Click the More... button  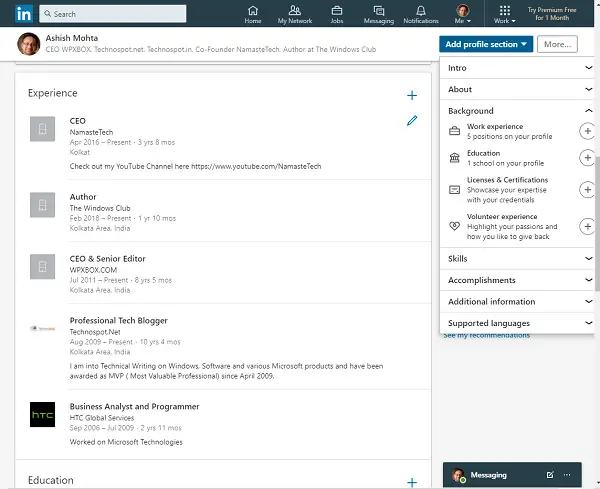[x=557, y=44]
